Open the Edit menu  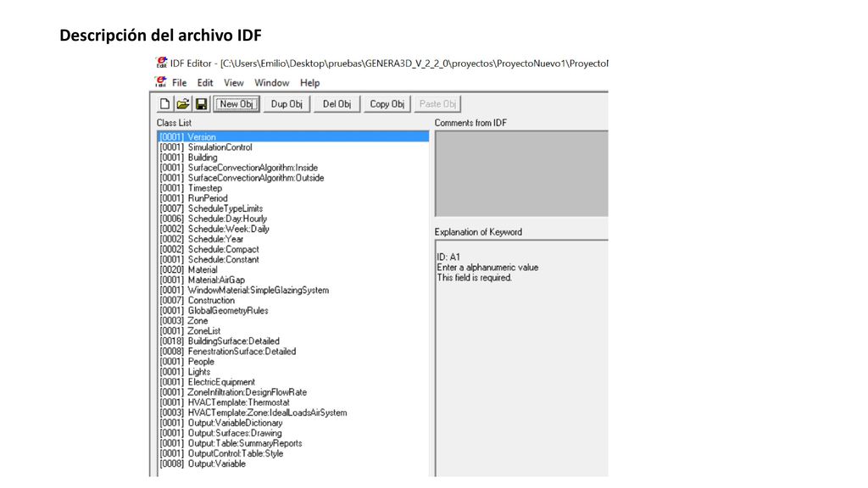tap(205, 82)
